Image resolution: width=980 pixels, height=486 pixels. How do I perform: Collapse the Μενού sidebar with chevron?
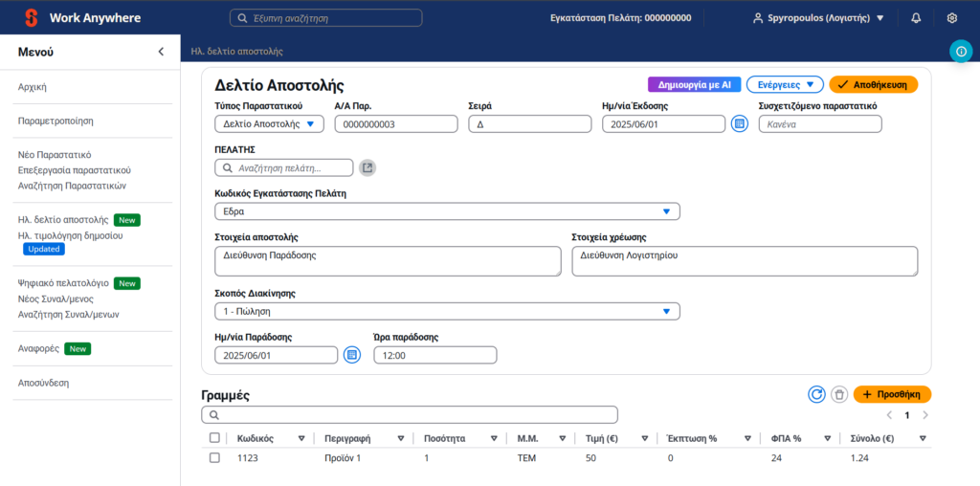(161, 52)
